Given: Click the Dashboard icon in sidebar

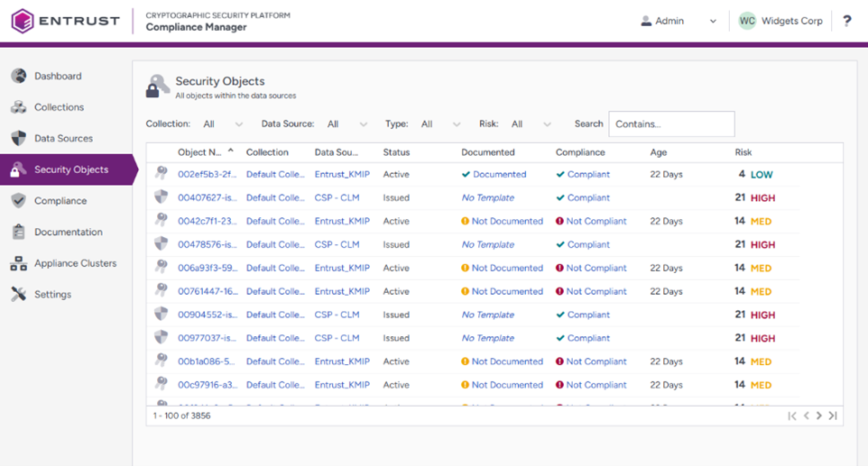Looking at the screenshot, I should click(18, 77).
